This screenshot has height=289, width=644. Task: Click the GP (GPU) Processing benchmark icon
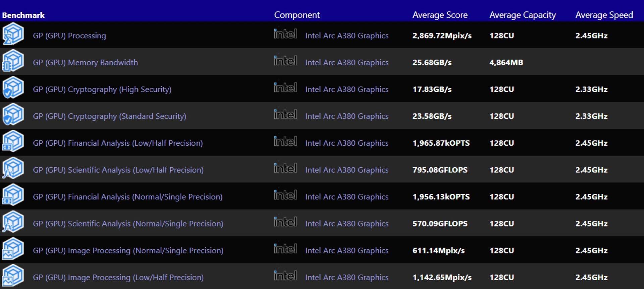(x=13, y=34)
